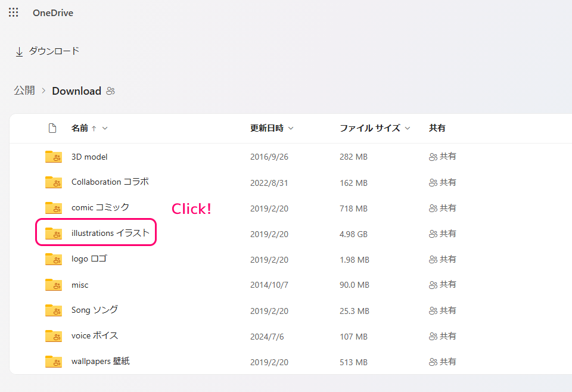Click 共有 status in wallpapers row
This screenshot has width=572, height=392.
[x=443, y=362]
